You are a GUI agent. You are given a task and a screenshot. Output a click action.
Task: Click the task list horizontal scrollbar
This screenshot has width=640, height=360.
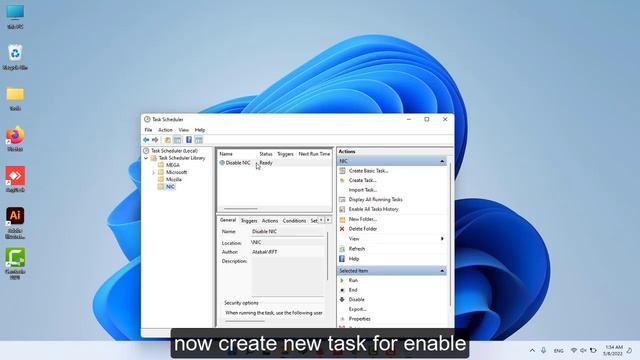241,209
